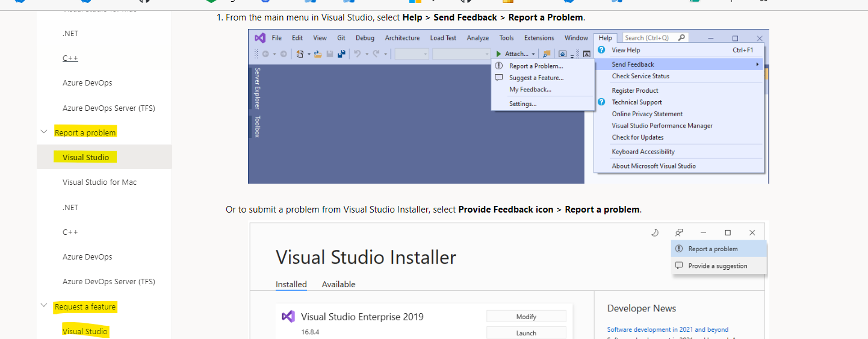Screen dimensions: 868x339
Task: Select Check for Updates in the Help menu
Action: point(637,137)
